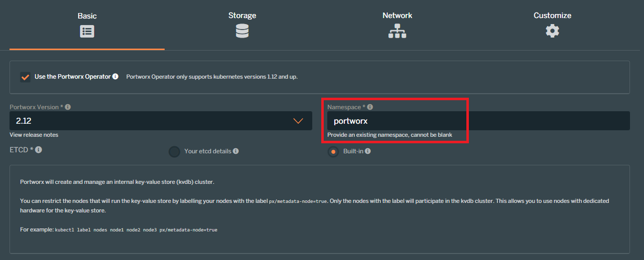The width and height of the screenshot is (644, 260).
Task: Click the Storage database icon
Action: (x=242, y=31)
